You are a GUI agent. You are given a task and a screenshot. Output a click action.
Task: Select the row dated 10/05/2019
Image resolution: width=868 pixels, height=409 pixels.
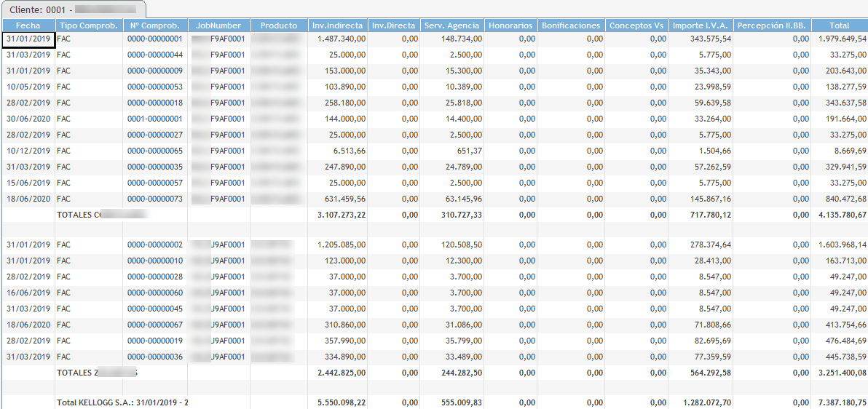(28, 87)
